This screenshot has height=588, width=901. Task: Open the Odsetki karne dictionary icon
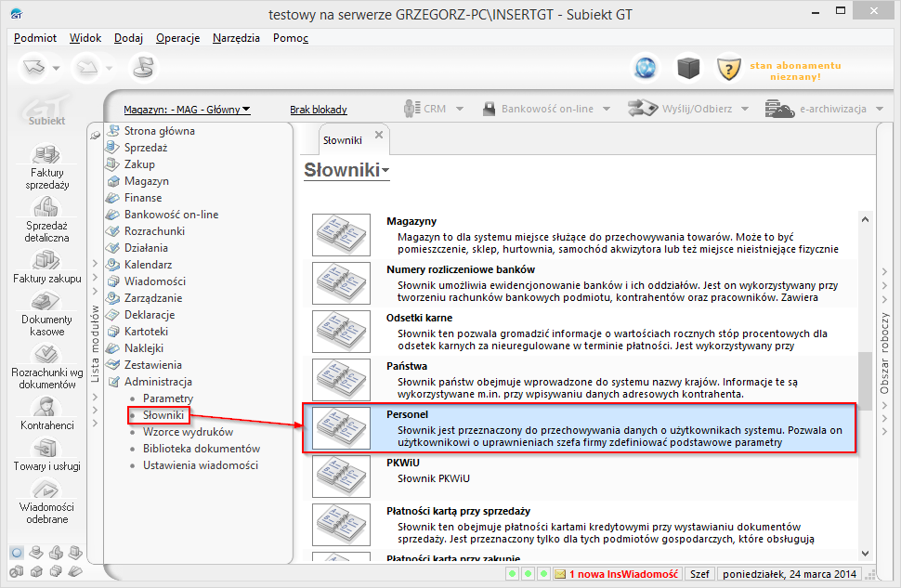tap(341, 331)
